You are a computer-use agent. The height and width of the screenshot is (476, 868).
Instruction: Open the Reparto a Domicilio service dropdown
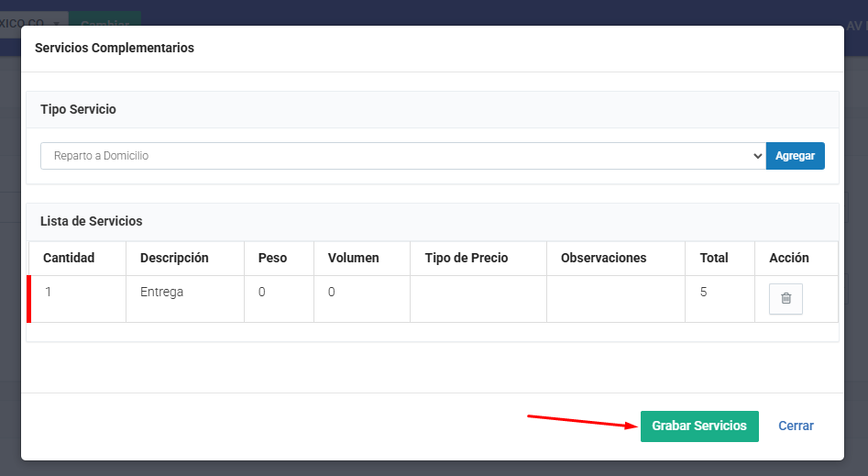coord(402,156)
